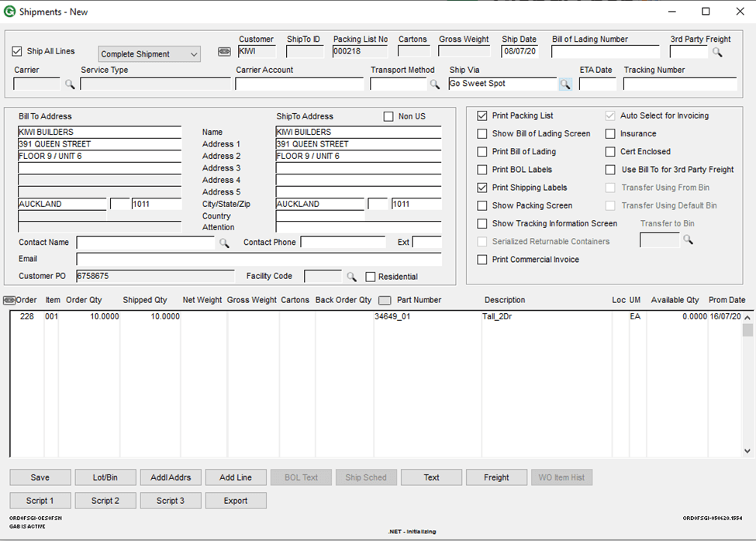756x541 pixels.
Task: Open the Contact Name lookup icon
Action: (224, 243)
